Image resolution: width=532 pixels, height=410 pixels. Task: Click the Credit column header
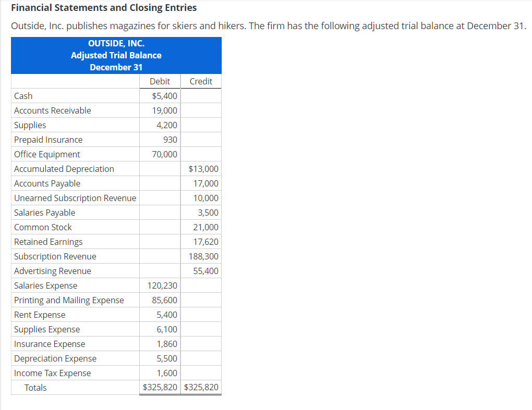pos(200,81)
